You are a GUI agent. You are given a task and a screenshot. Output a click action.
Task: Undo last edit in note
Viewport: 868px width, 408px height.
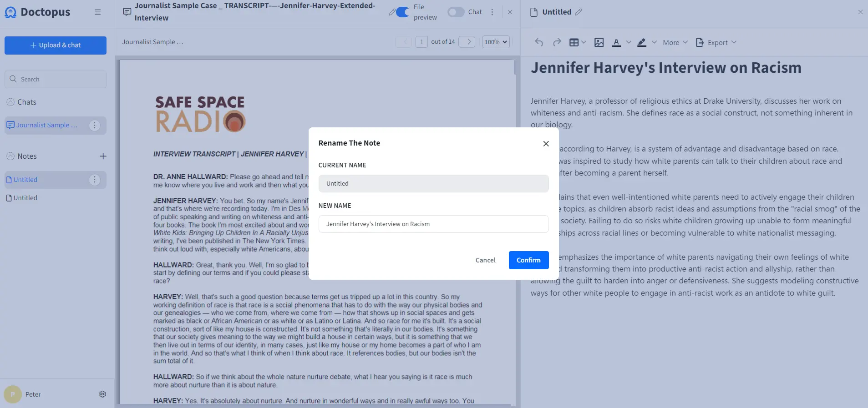pyautogui.click(x=539, y=42)
